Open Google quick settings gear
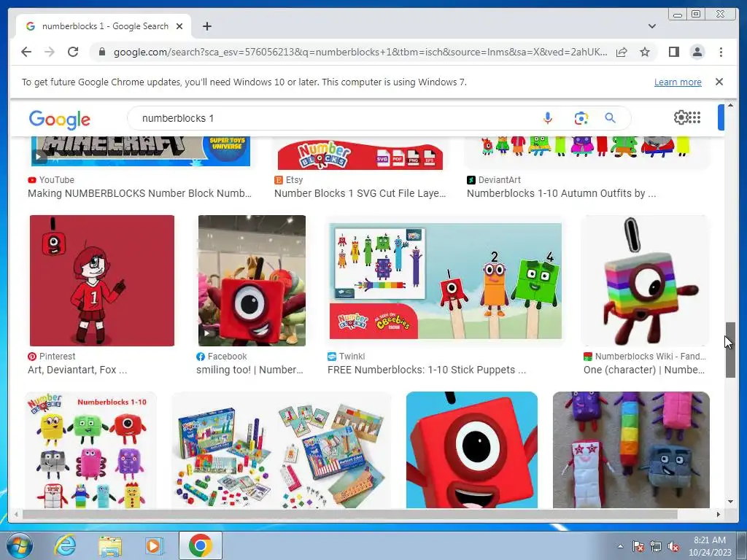 (681, 117)
